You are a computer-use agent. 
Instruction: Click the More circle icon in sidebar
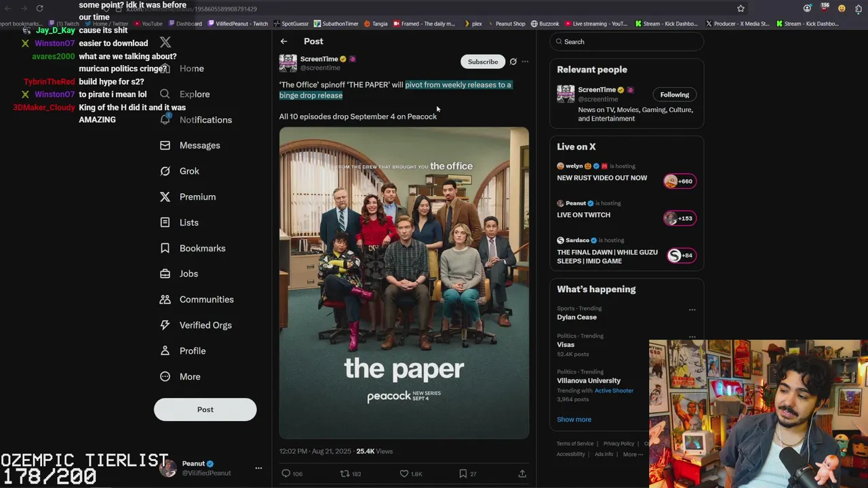pyautogui.click(x=165, y=377)
